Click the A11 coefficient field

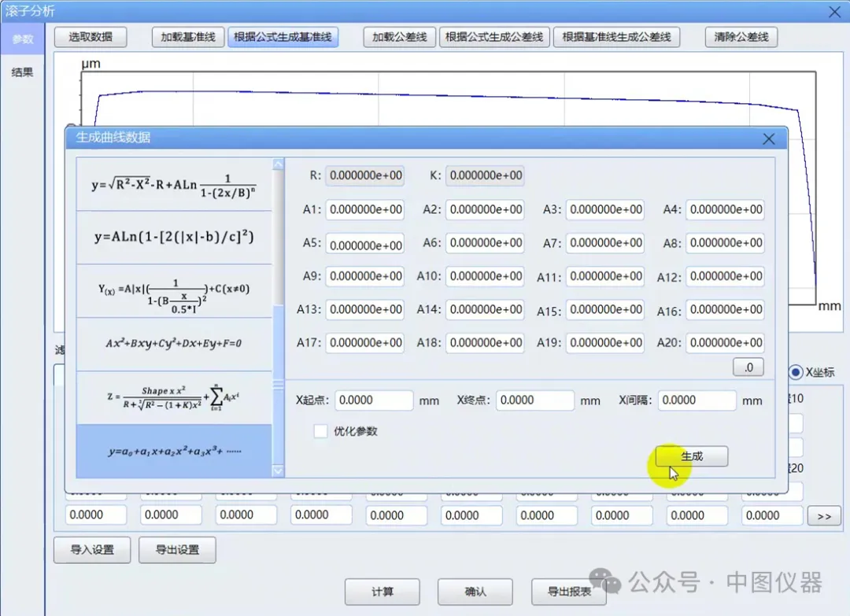point(605,276)
